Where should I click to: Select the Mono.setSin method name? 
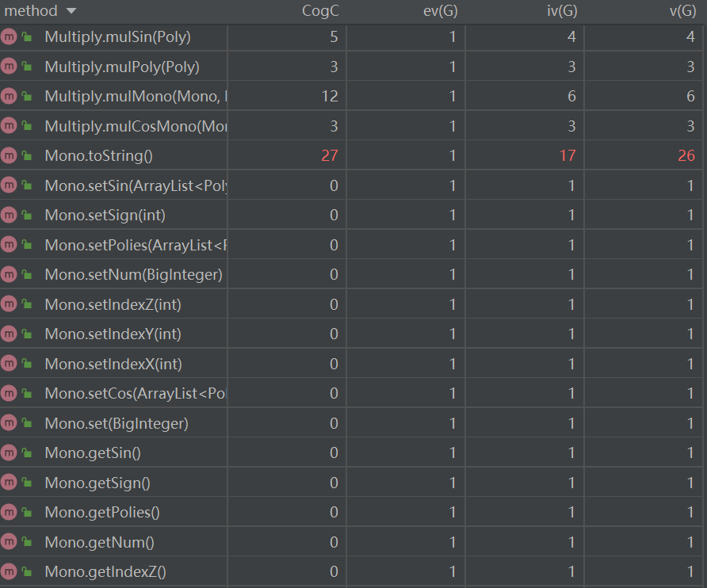136,185
